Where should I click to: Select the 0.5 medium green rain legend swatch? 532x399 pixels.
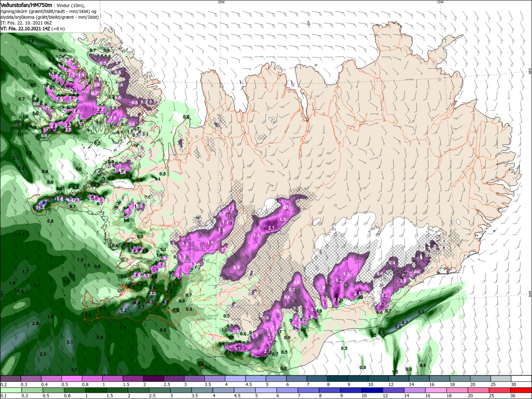tap(53, 390)
